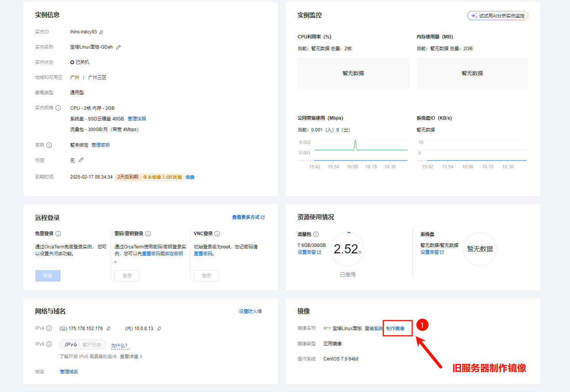570x392 pixels.
Task: Show info tooltip for 密钥
Action: (49, 145)
